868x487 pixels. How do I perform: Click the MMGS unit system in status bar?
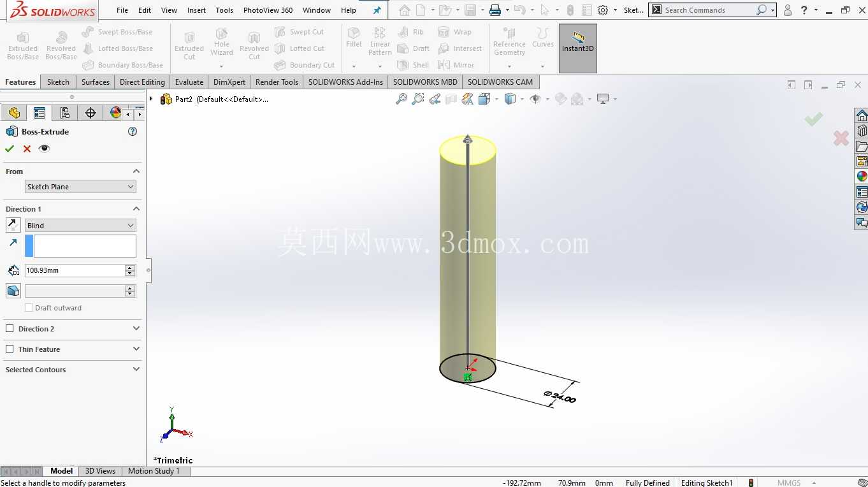pos(789,483)
